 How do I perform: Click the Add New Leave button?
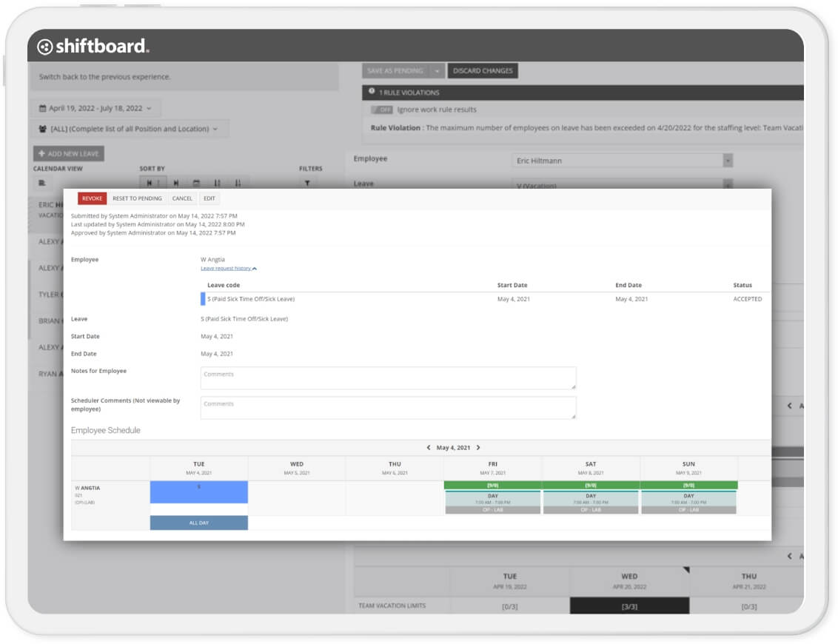pos(68,154)
